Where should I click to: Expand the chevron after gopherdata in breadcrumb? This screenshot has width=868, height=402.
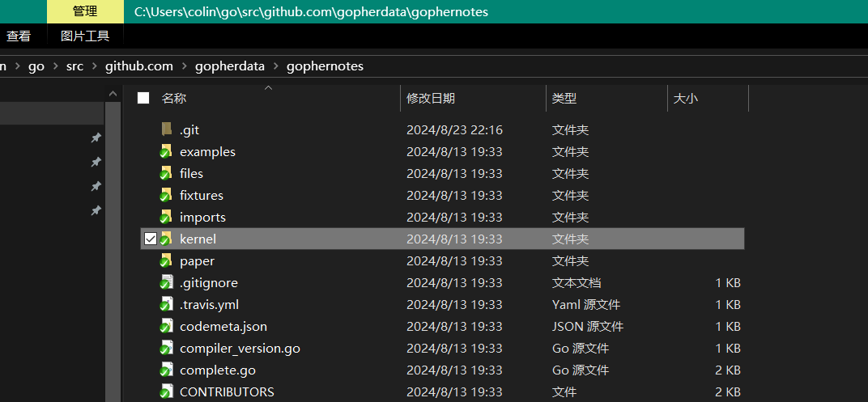[x=276, y=66]
